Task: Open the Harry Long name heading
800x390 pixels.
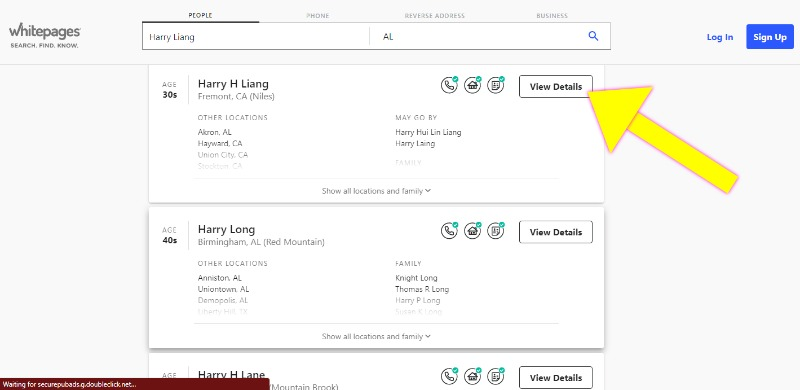Action: click(x=227, y=229)
